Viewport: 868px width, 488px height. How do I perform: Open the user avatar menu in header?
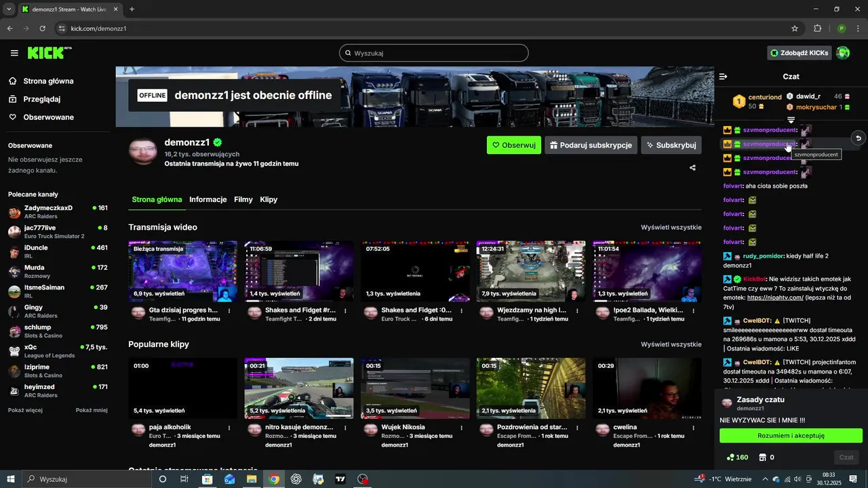tap(843, 53)
